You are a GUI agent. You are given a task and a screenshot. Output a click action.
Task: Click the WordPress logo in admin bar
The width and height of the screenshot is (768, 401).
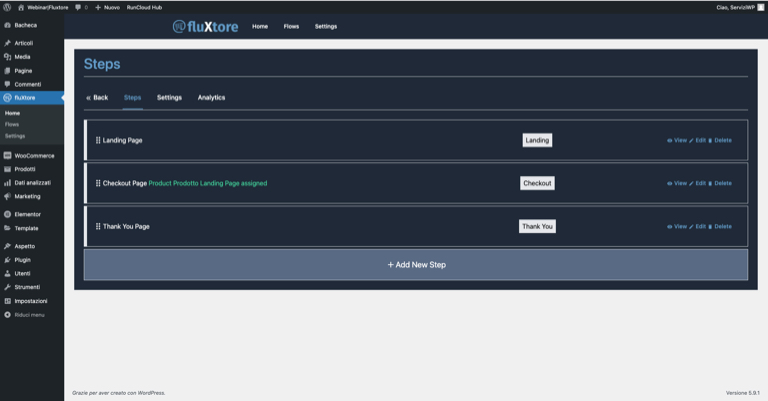[x=7, y=6]
